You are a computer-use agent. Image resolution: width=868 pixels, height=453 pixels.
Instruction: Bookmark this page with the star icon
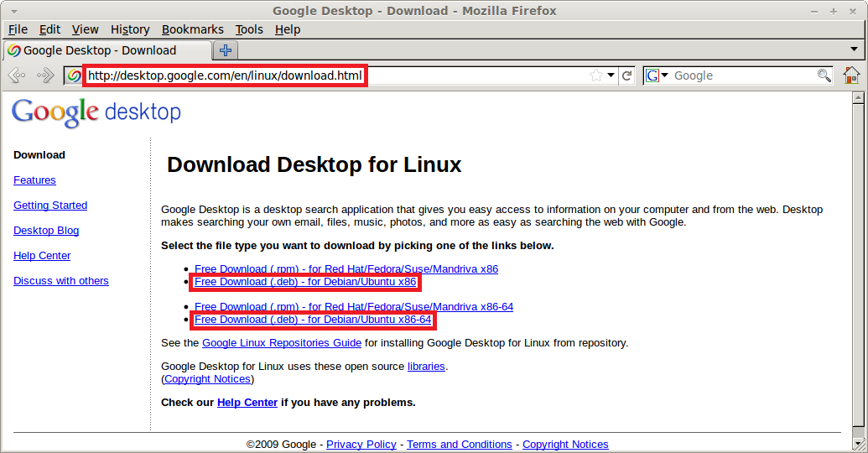[596, 75]
